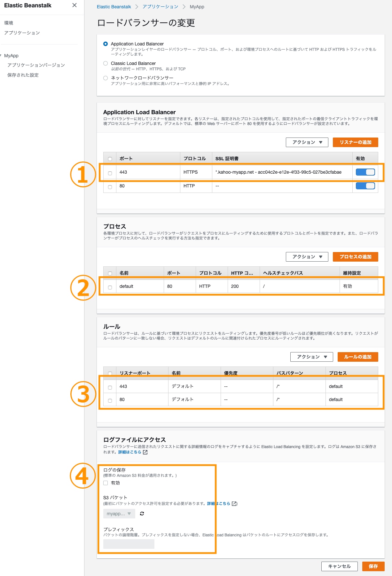Disable the port 443 HTTPS listener toggle

[365, 172]
